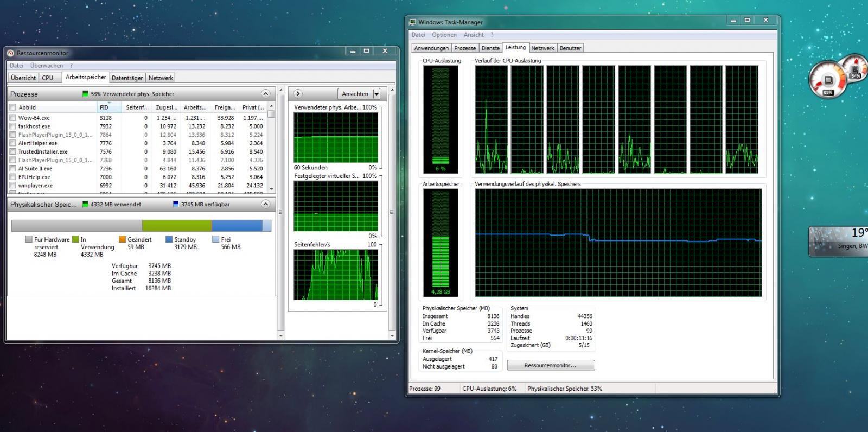The image size is (868, 432).
Task: Click the status bar Prozesse: 99 entry
Action: [425, 389]
